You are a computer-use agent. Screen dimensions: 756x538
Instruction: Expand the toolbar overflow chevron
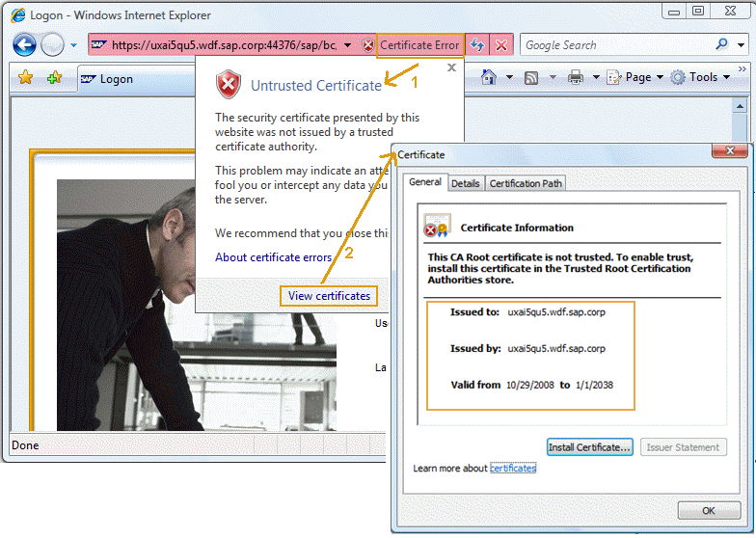[x=742, y=69]
